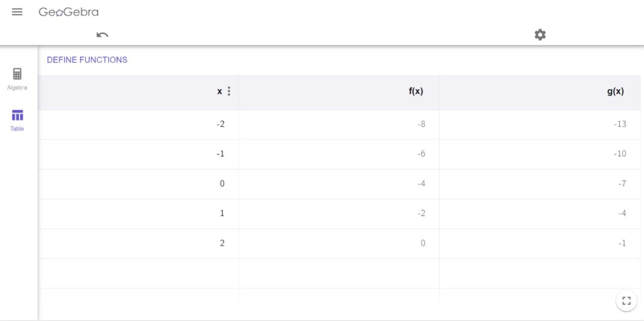
Task: Click the Table view icon
Action: click(17, 116)
